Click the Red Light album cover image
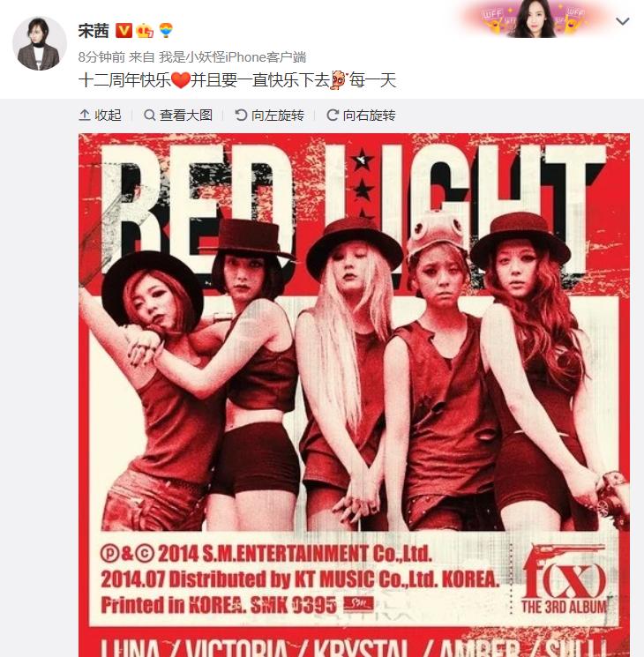This screenshot has height=657, width=644. (354, 395)
